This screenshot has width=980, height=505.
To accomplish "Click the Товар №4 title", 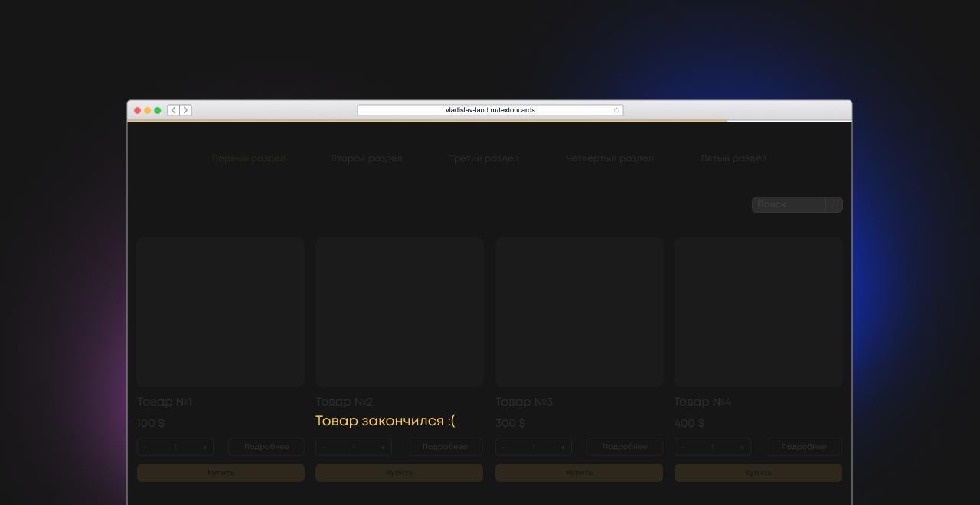I will 703,402.
